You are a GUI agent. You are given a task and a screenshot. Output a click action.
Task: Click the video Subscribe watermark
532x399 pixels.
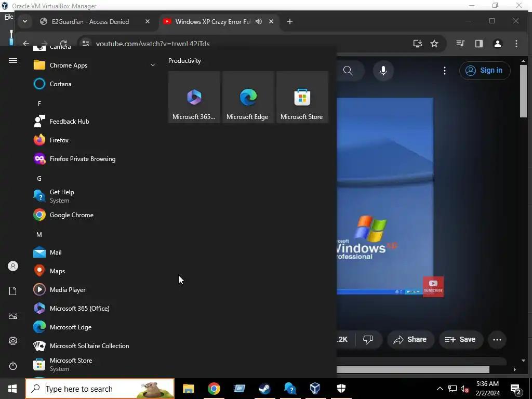433,287
